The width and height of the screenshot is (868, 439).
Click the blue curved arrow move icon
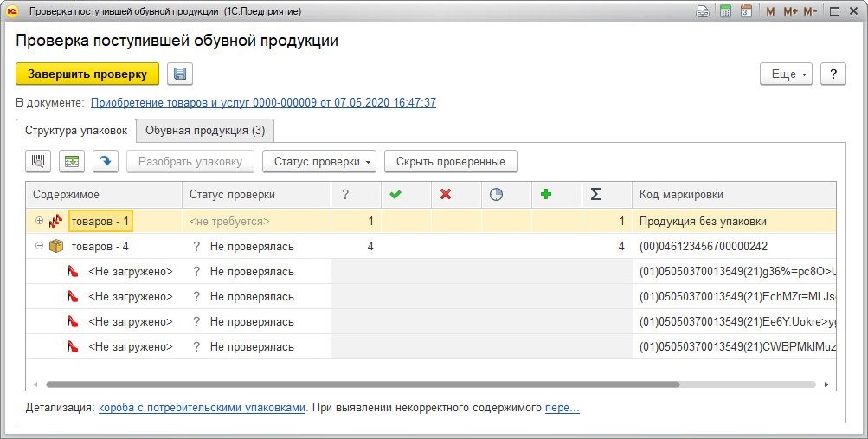[x=106, y=162]
